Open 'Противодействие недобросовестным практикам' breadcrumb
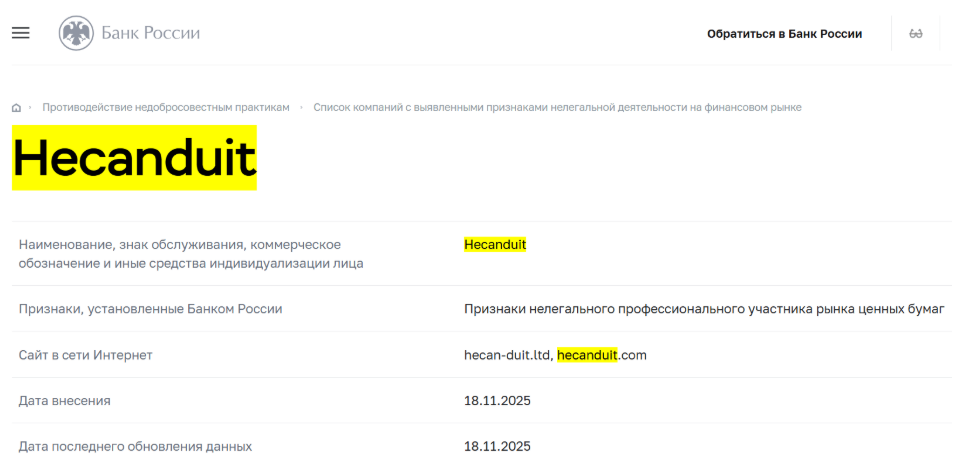Image resolution: width=960 pixels, height=468 pixels. click(x=166, y=108)
